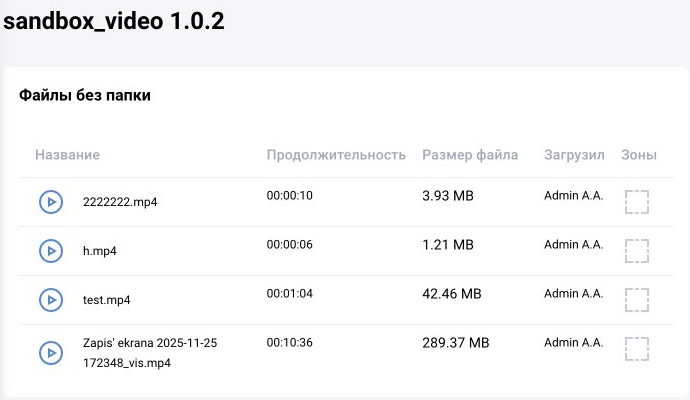Click uploader Admin A.A. in 2222222.mp4 row

tap(573, 195)
